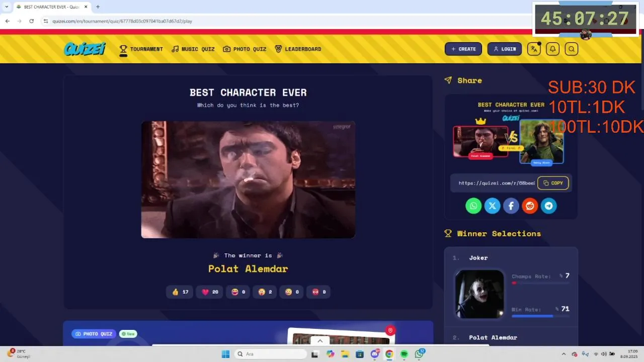View site information icon in address bar

(46, 21)
